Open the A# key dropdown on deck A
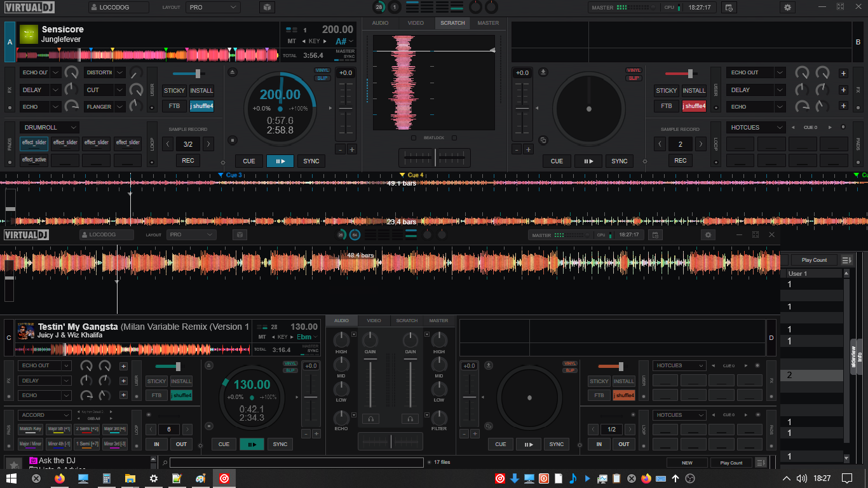The width and height of the screenshot is (868, 488). pos(344,41)
